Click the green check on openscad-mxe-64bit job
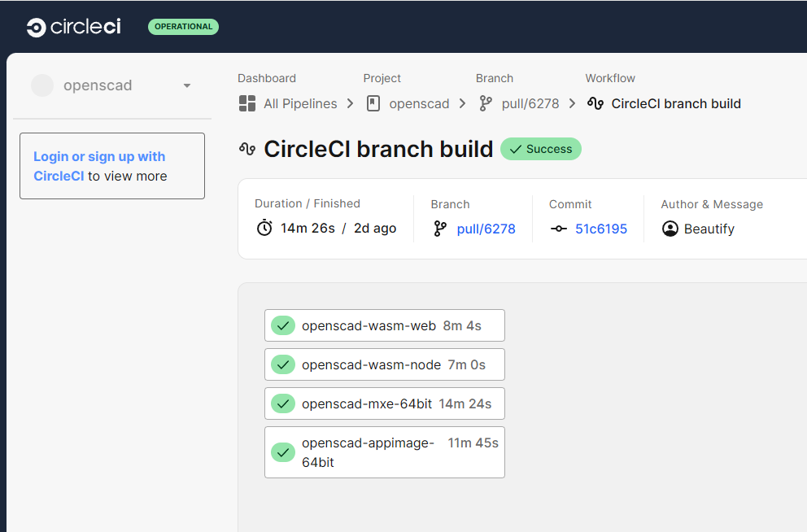807x532 pixels. [x=283, y=403]
